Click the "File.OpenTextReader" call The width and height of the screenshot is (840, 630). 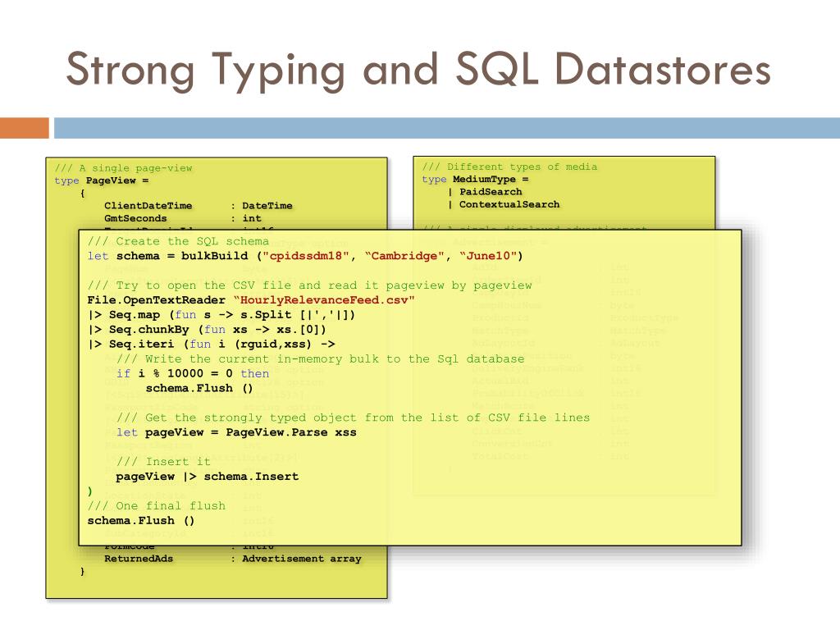pos(157,300)
